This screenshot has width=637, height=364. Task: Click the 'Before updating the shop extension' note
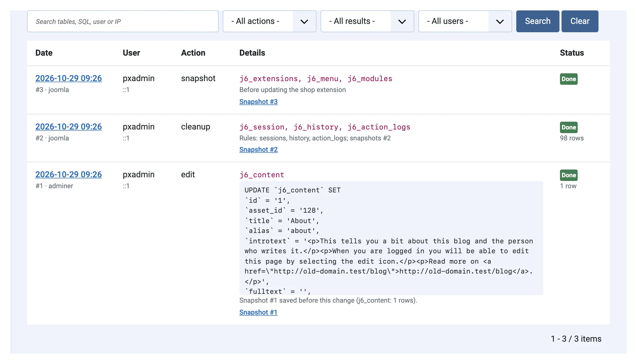pos(292,90)
